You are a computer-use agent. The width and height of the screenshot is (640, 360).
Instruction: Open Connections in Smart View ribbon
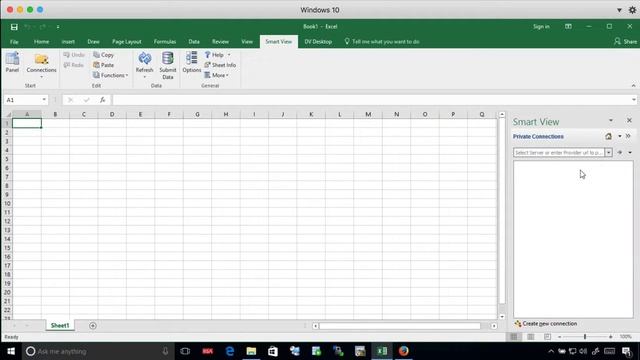(x=41, y=64)
